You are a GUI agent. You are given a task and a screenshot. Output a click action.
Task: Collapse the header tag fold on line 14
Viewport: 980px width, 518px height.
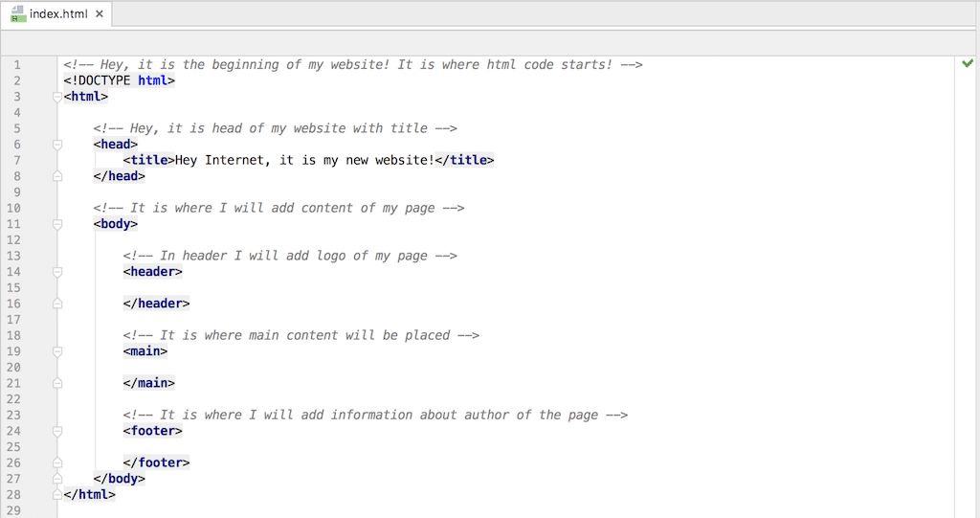pos(56,272)
